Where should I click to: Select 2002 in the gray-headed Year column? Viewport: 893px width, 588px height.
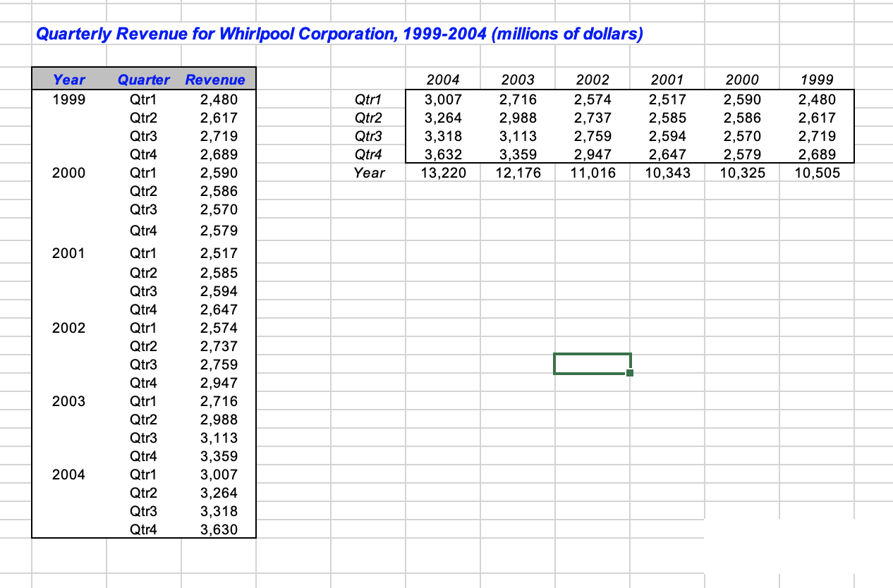68,328
